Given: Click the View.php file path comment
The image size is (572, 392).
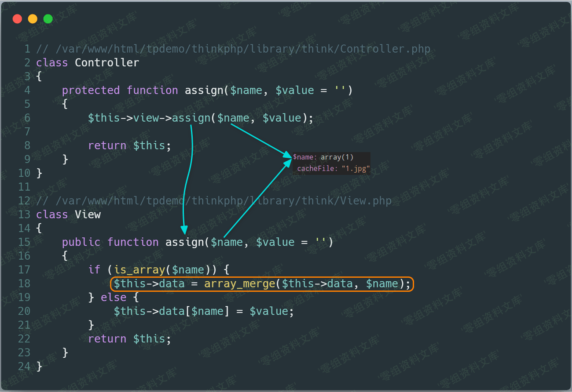Looking at the screenshot, I should pos(214,201).
